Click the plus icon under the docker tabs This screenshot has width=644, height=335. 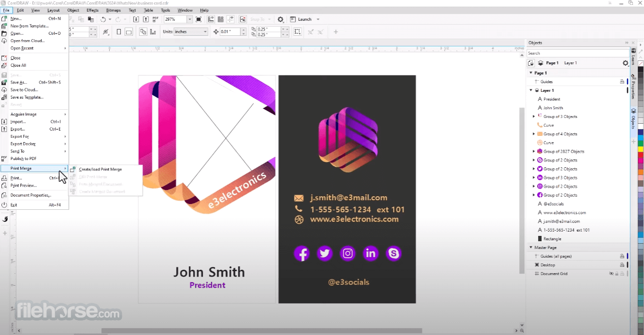tap(634, 142)
